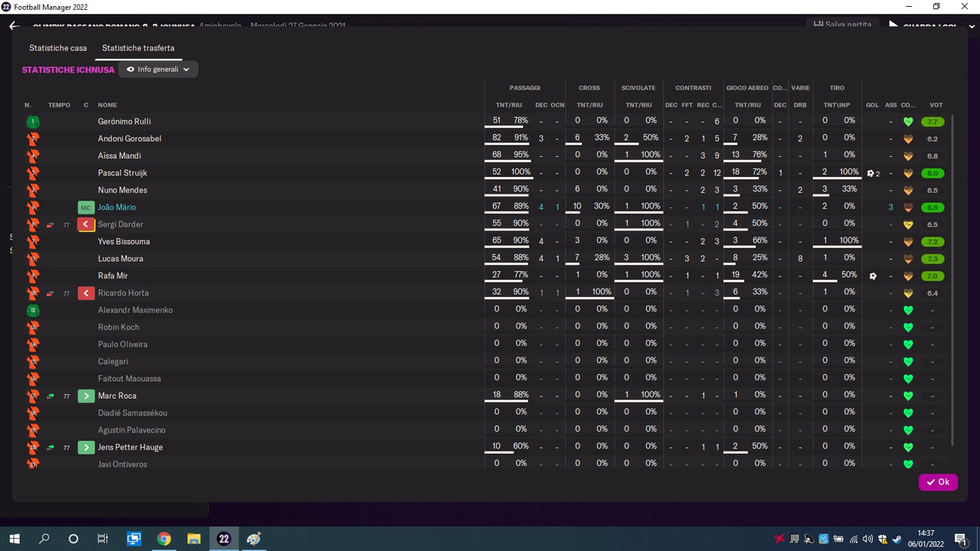The width and height of the screenshot is (980, 551).
Task: Expand the Info generali view dropdown
Action: [158, 70]
